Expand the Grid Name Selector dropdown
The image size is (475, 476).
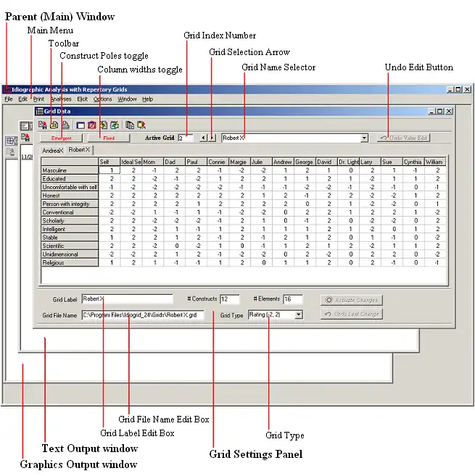[x=364, y=137]
